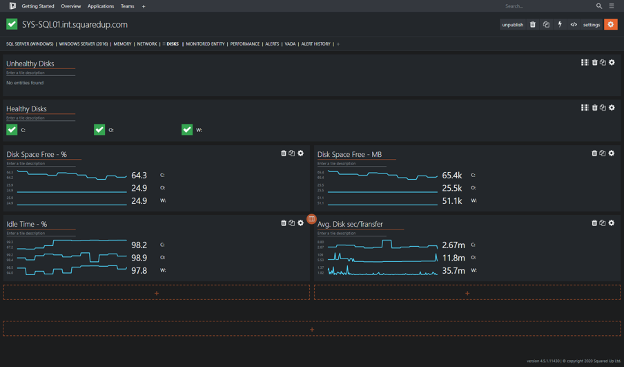Delete the Healthy Disks tile

click(595, 108)
